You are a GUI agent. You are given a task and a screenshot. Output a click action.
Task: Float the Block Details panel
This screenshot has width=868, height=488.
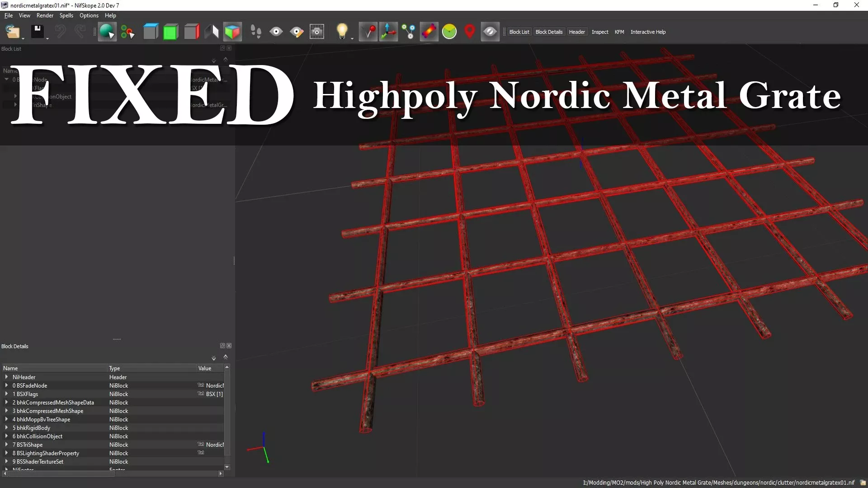tap(222, 346)
